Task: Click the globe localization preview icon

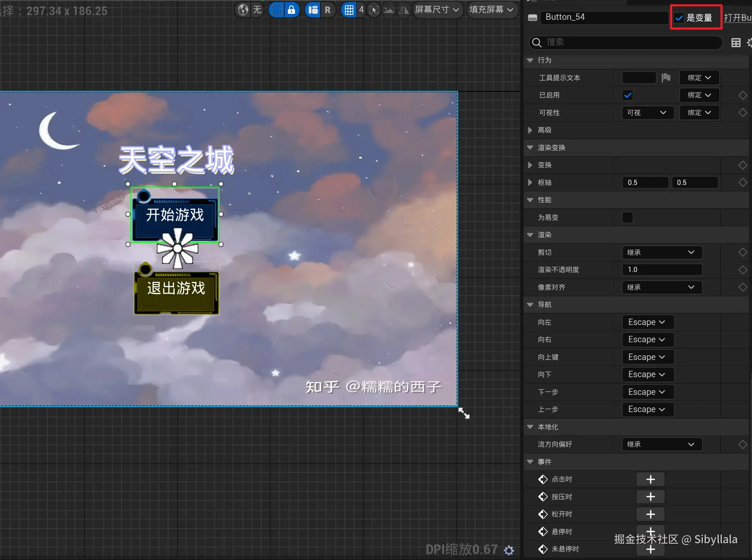Action: (243, 9)
